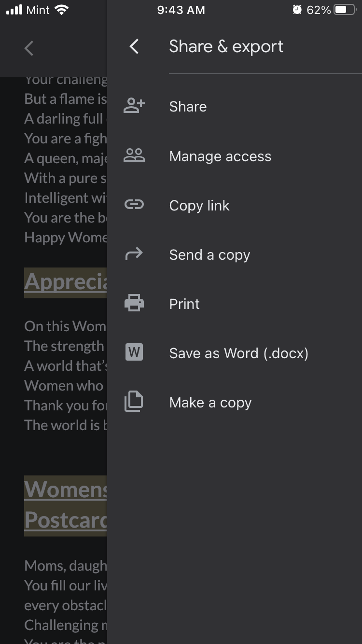Select the Share menu label

click(188, 107)
